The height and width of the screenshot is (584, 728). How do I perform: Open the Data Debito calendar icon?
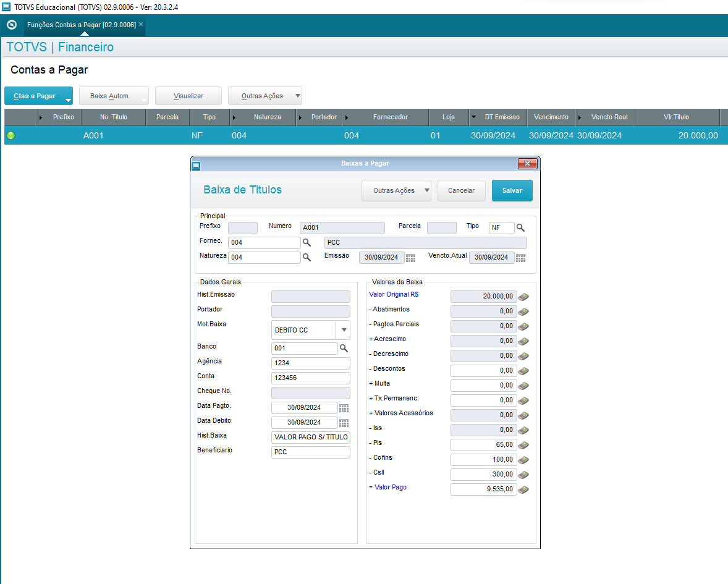(344, 423)
